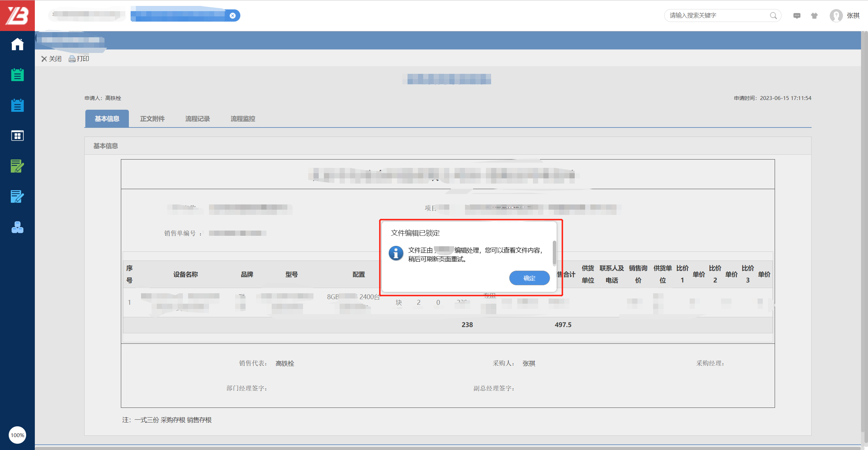Switch to the 流程记录 tab
The width and height of the screenshot is (868, 450).
tap(197, 119)
